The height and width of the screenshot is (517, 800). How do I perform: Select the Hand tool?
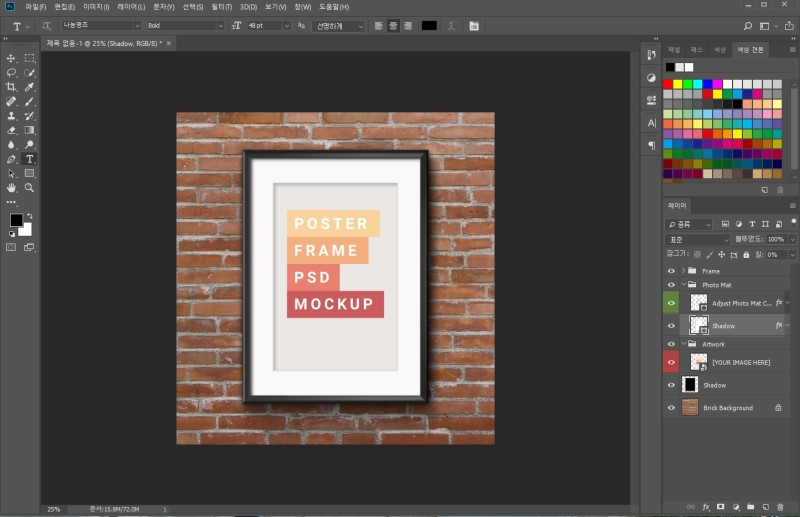[11, 187]
